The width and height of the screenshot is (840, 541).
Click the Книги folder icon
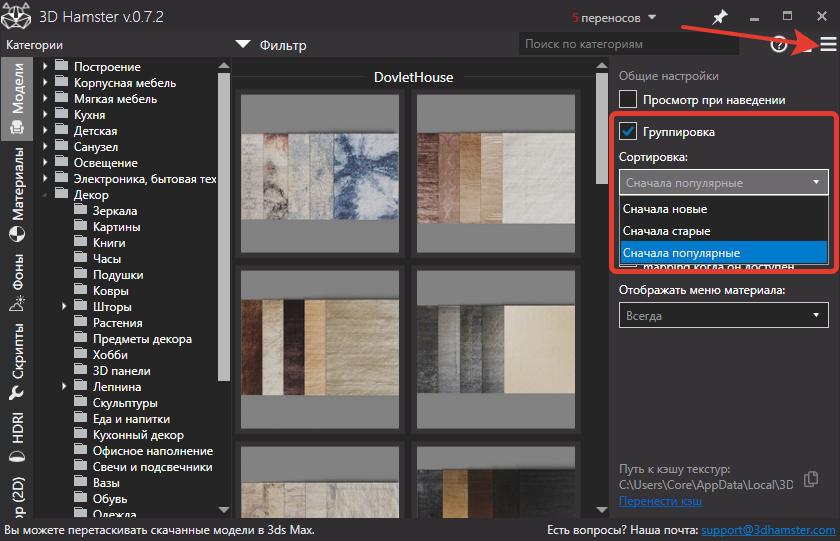(x=80, y=242)
